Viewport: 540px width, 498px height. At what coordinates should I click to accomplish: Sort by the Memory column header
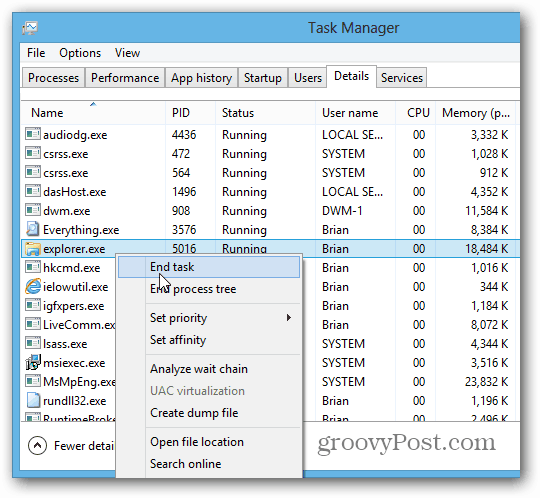pos(476,113)
